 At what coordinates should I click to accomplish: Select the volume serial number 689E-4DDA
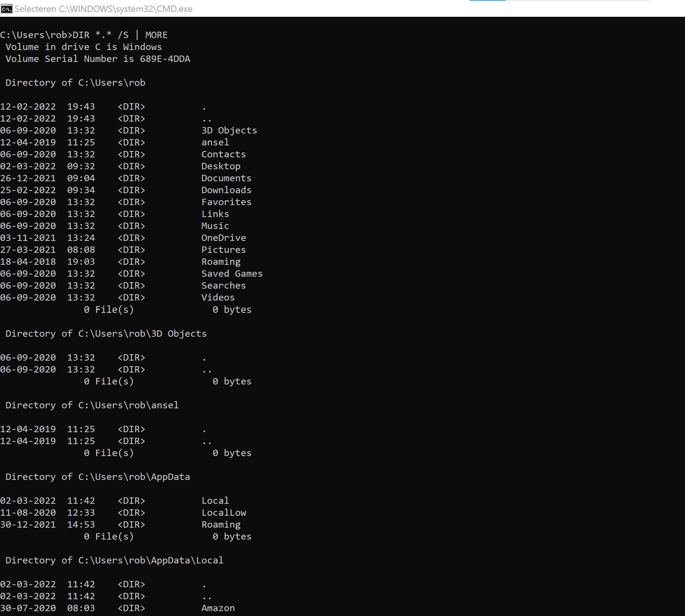point(165,59)
